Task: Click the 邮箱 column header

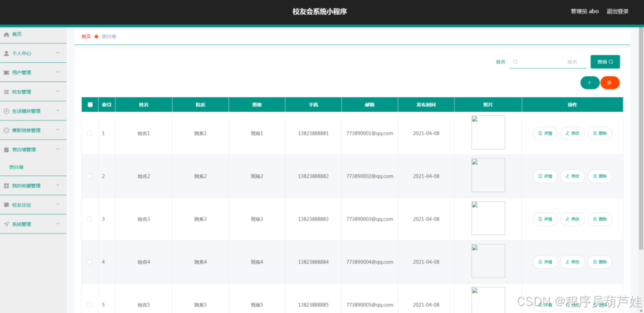Action: click(x=369, y=105)
